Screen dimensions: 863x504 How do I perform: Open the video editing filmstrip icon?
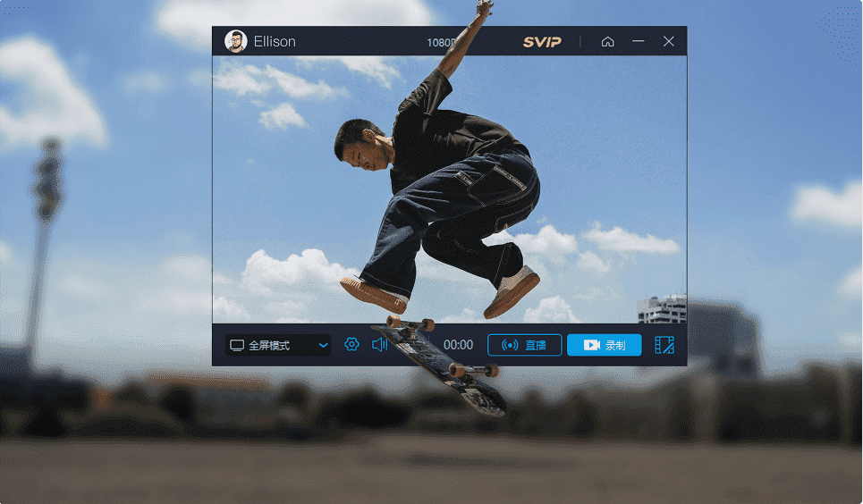(x=664, y=345)
